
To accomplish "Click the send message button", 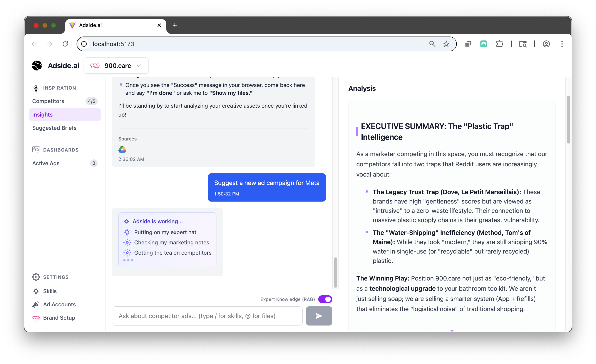I will click(319, 316).
